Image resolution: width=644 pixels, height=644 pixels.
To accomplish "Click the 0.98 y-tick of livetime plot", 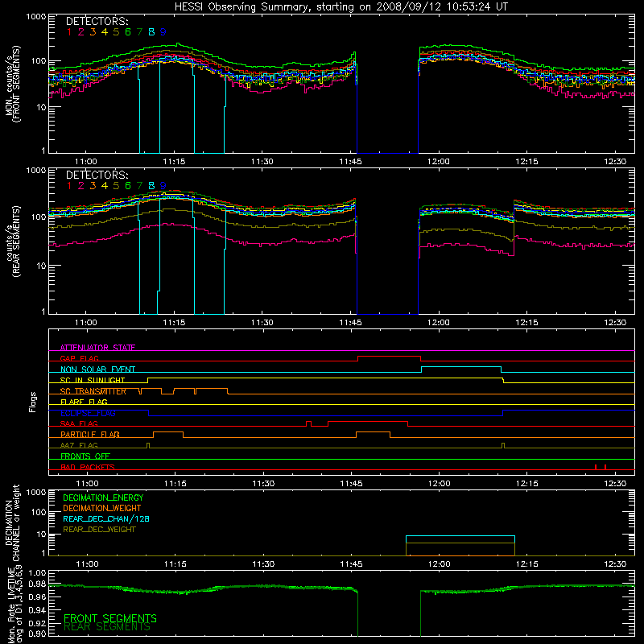I will 37,584.
